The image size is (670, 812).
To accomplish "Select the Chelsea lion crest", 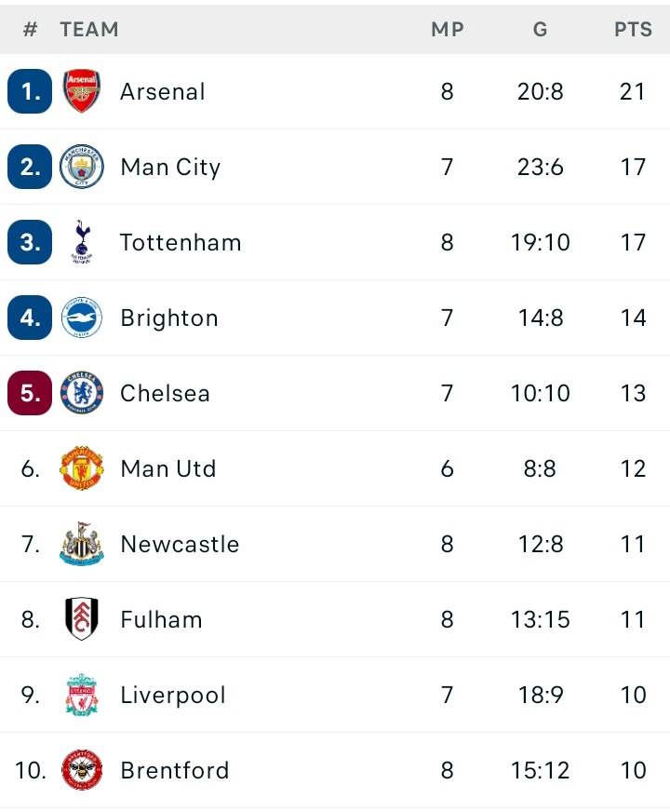I will point(81,393).
